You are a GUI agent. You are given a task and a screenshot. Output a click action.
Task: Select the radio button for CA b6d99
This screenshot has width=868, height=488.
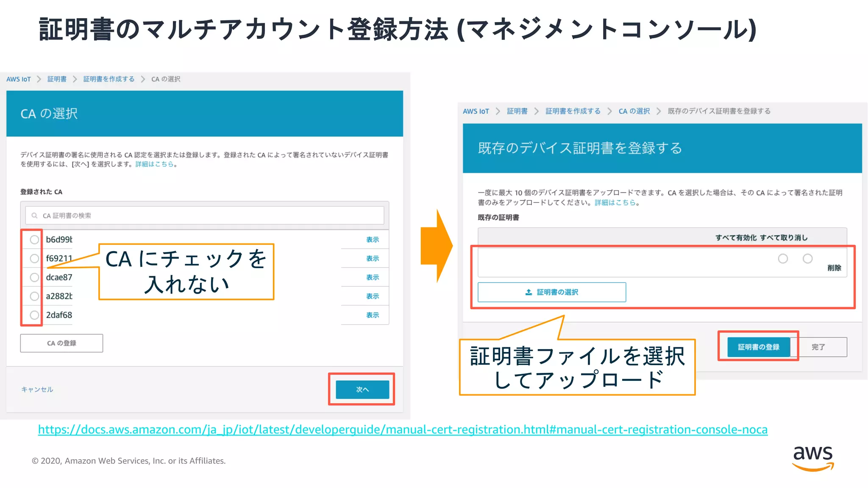34,240
